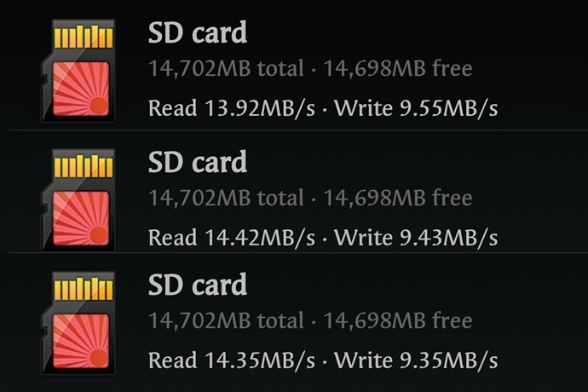Tap the gold contacts on the bottom SD card icon
The image size is (588, 392).
(x=84, y=289)
